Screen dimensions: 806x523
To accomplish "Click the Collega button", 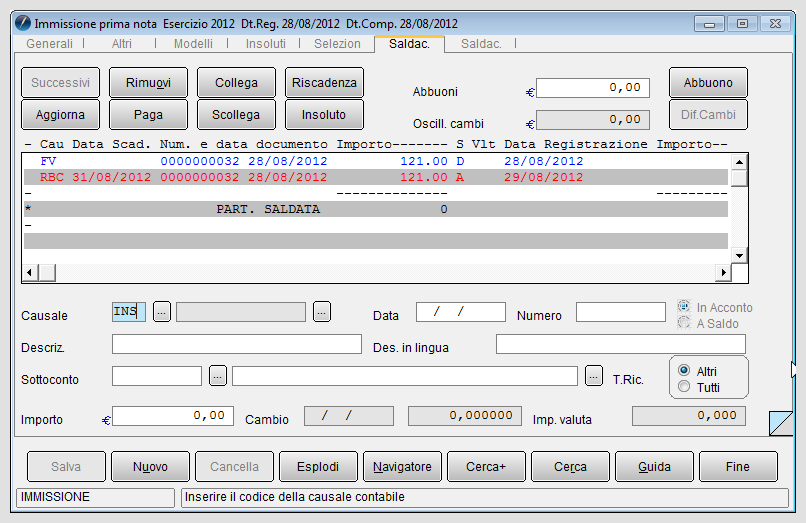I will [x=236, y=82].
